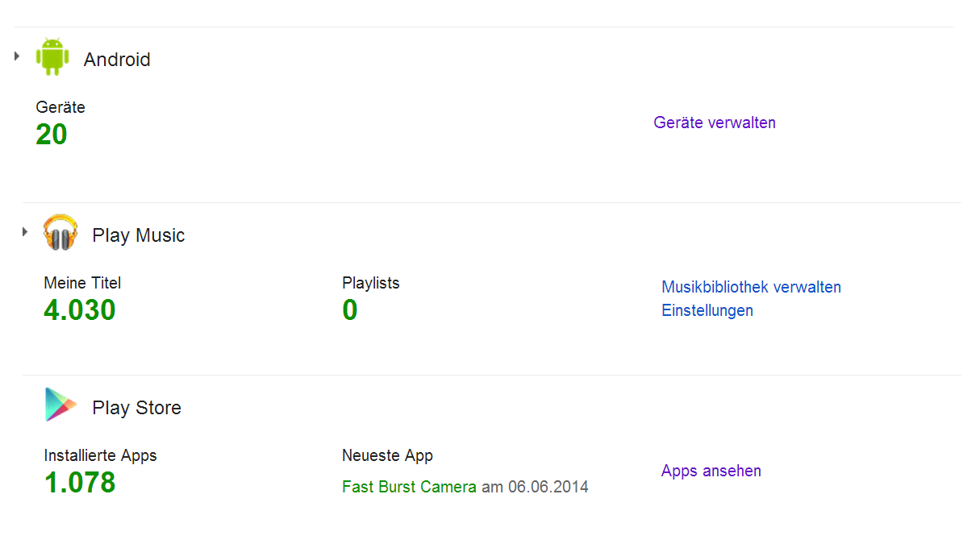Open the Geräte verwalten link
The height and width of the screenshot is (544, 980).
tap(715, 123)
